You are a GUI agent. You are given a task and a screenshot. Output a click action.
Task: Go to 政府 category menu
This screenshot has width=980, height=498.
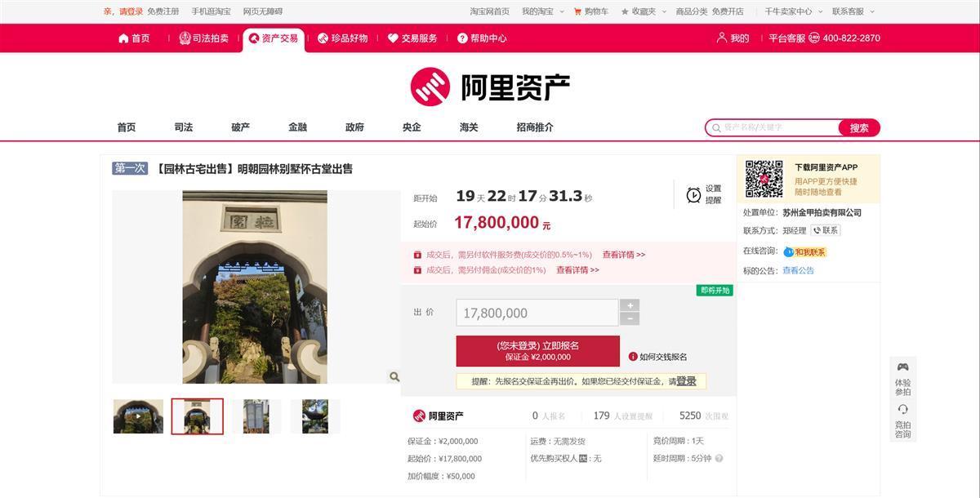coord(355,127)
